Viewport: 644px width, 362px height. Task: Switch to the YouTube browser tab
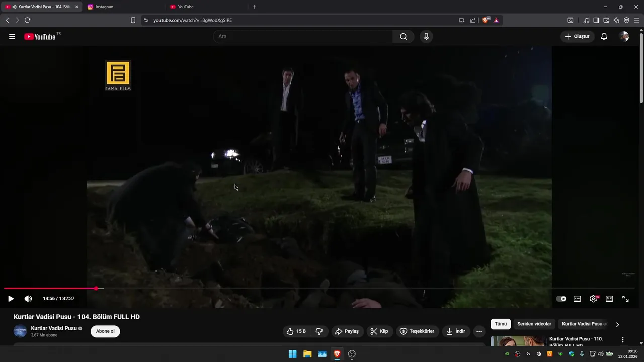pos(207,7)
